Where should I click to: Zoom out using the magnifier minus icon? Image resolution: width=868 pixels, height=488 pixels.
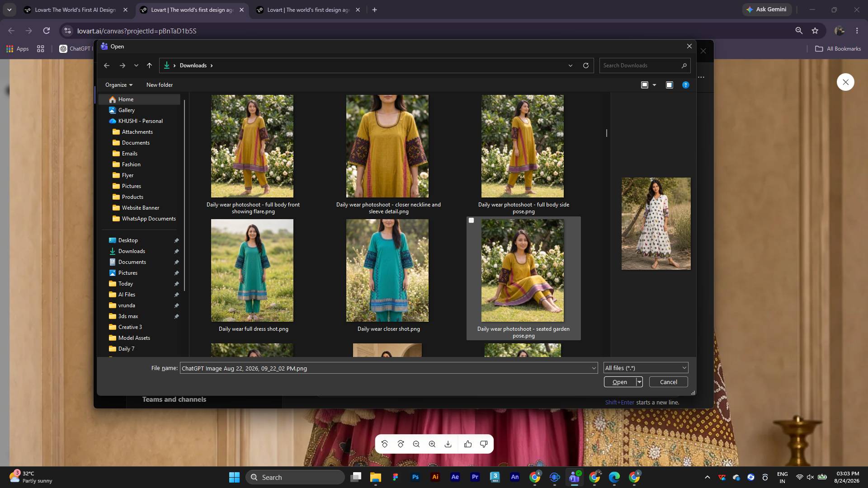416,444
